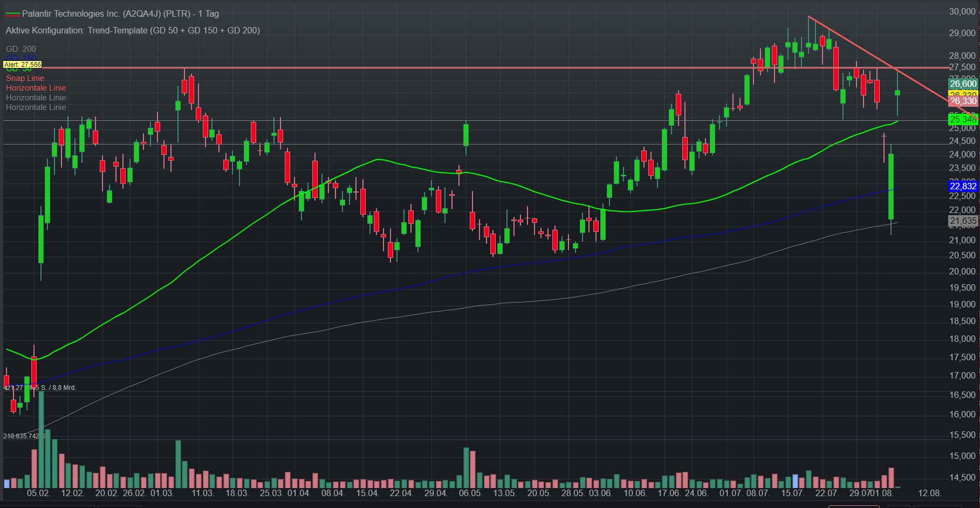Click the '01.07.' date label
Viewport: 980px width, 508px height.
(730, 493)
